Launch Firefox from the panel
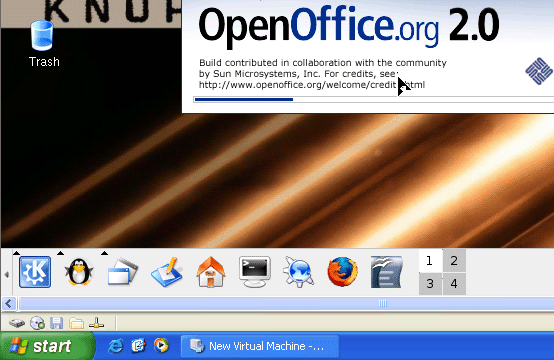Screen dimensions: 554x360 [x=342, y=272]
